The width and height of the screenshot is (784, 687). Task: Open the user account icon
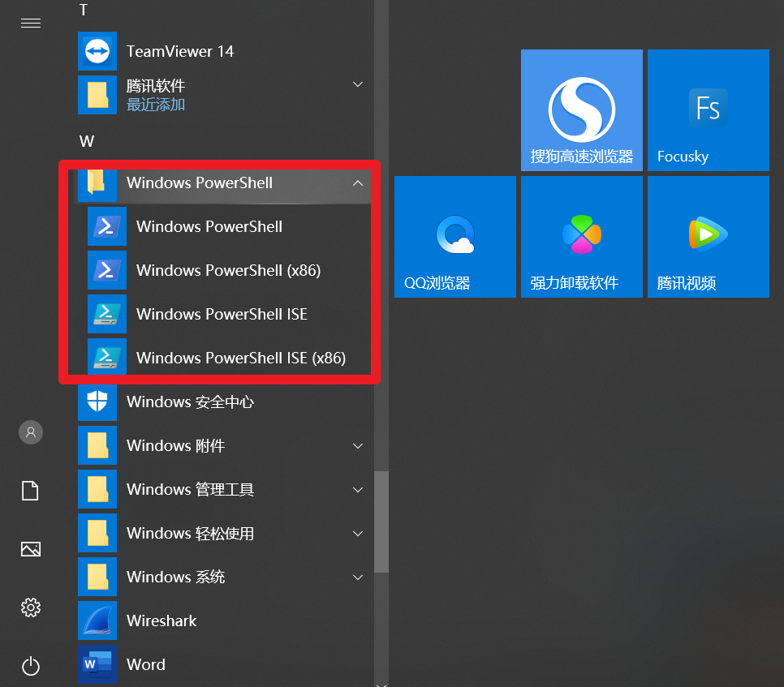click(x=31, y=432)
